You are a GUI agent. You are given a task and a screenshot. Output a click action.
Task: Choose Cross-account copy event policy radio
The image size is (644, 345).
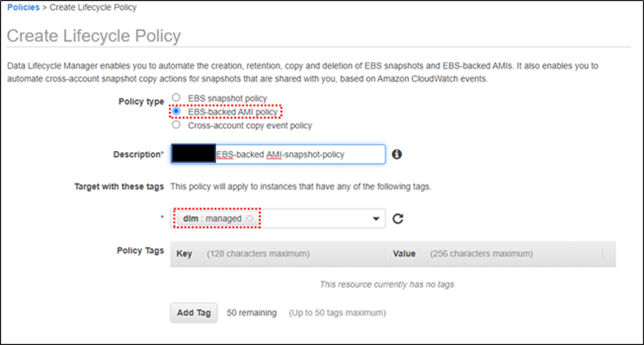click(x=176, y=125)
